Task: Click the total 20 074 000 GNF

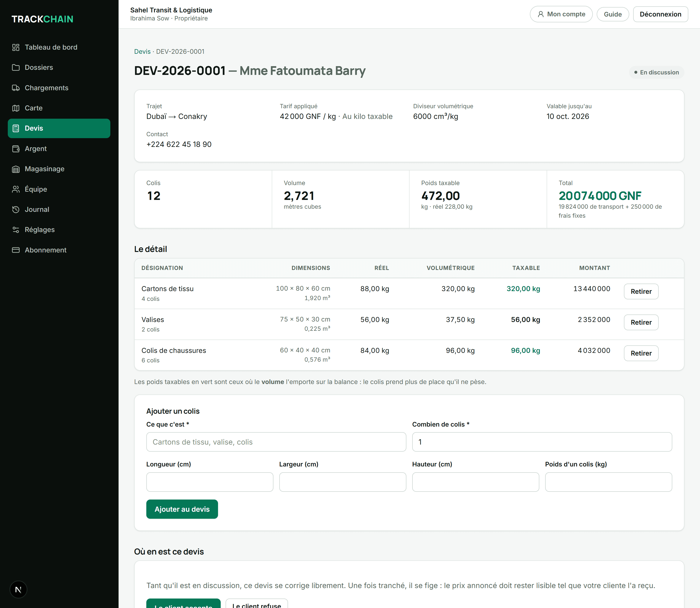Action: [600, 196]
